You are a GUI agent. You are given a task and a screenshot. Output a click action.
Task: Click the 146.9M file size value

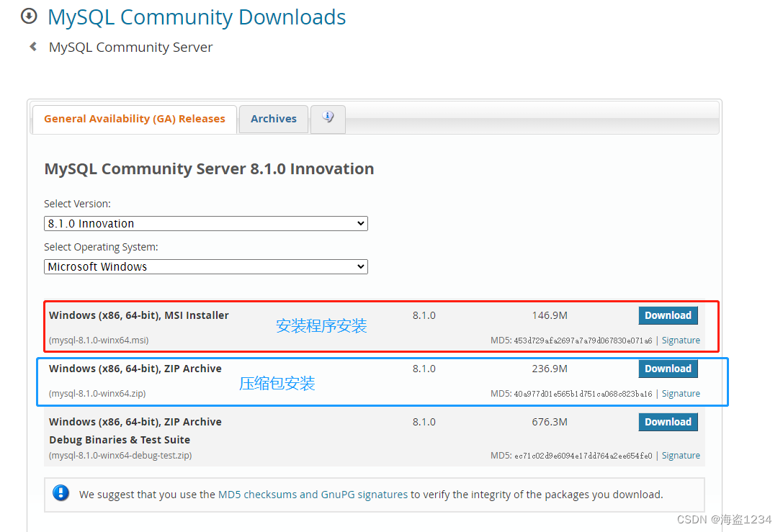coord(550,315)
